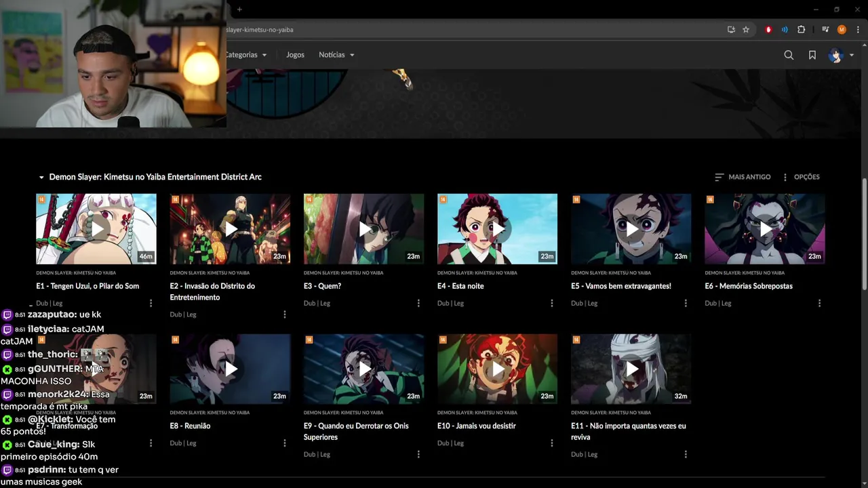Open the Chrome three-dot menu

tap(858, 30)
